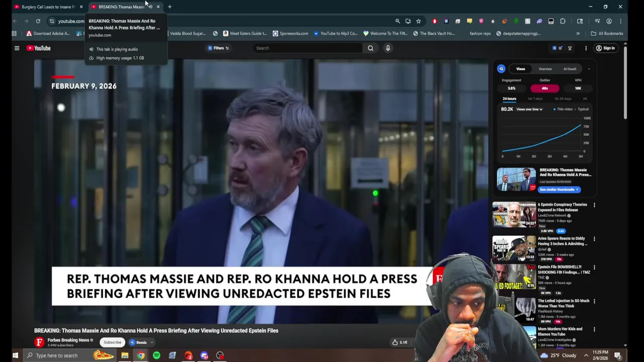Select the Outlier 48x pill
Viewport: 644px width, 362px height.
click(545, 88)
